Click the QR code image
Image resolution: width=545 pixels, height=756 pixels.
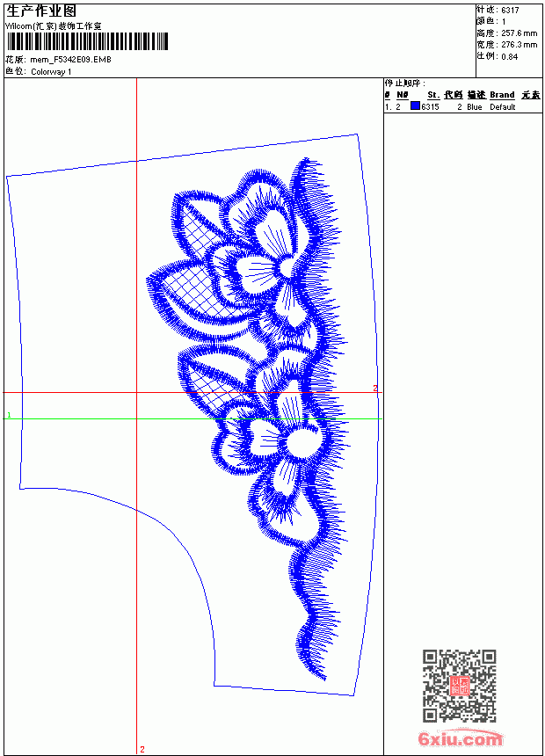pyautogui.click(x=460, y=686)
